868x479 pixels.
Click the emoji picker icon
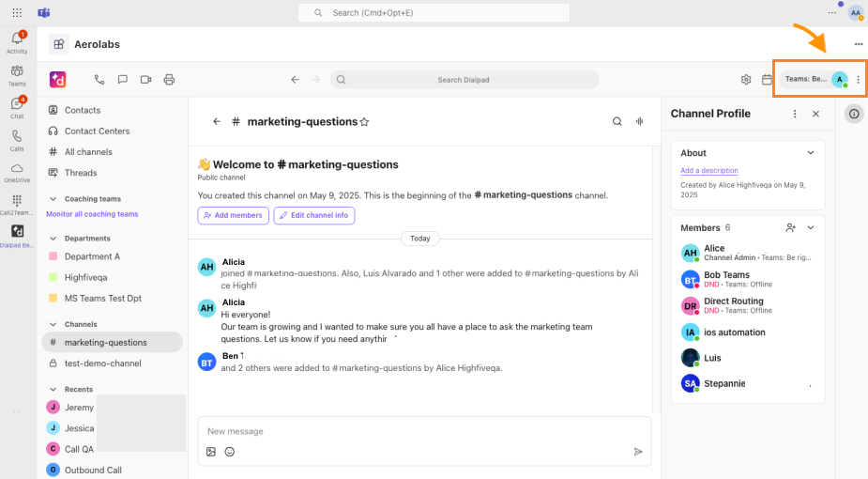tap(230, 452)
